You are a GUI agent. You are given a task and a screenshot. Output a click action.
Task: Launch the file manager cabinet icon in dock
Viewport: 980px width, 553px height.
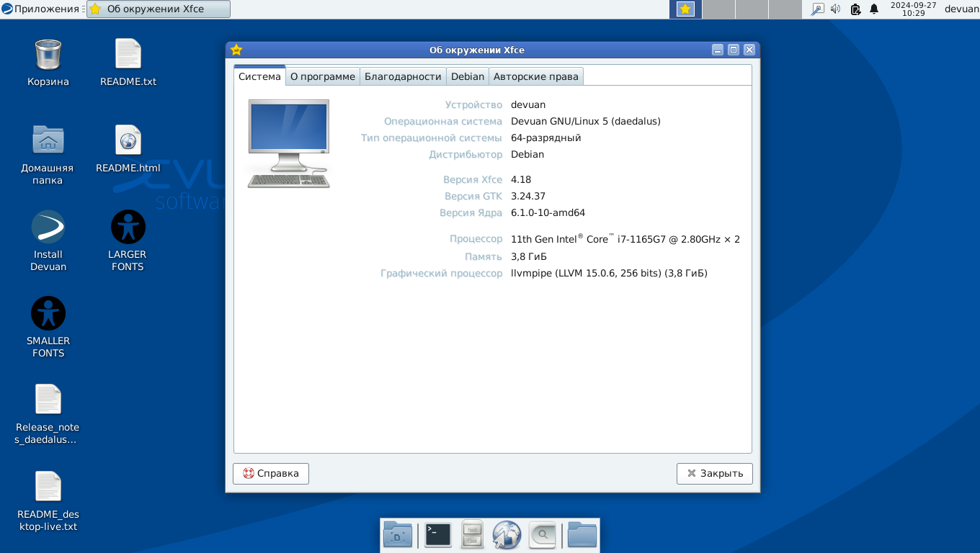472,535
